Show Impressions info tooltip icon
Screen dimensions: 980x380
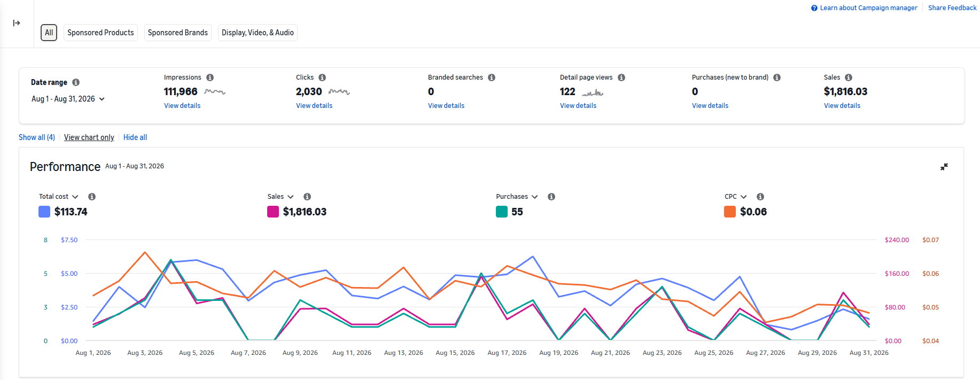pos(210,77)
